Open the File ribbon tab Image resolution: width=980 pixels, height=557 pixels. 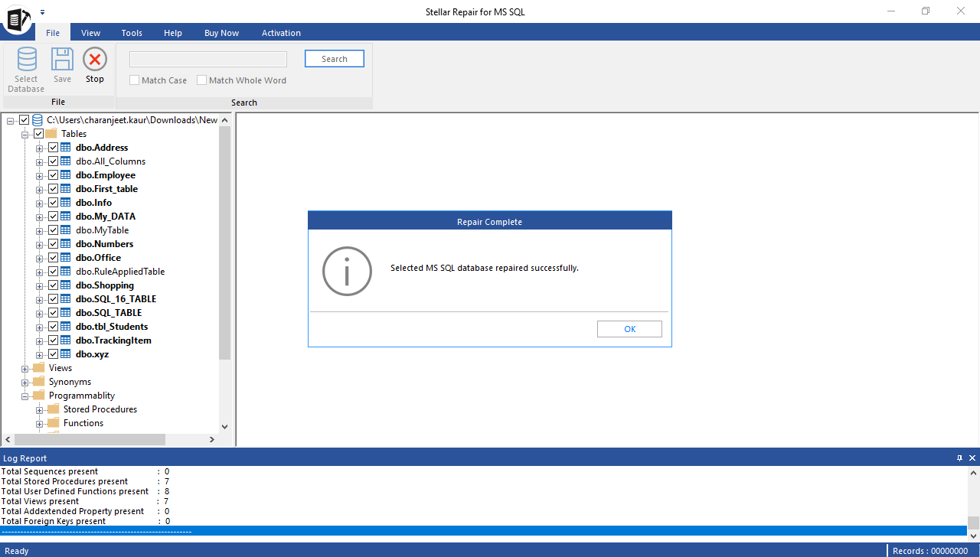pyautogui.click(x=53, y=33)
